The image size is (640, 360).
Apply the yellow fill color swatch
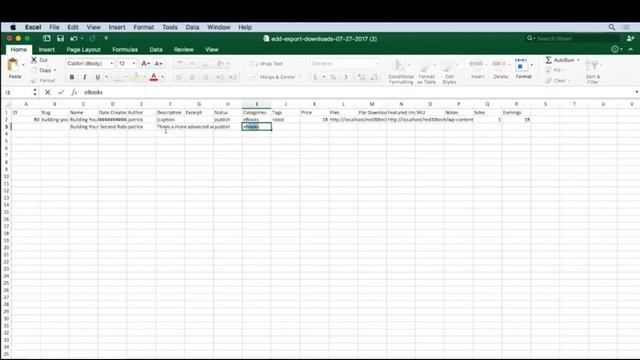135,77
